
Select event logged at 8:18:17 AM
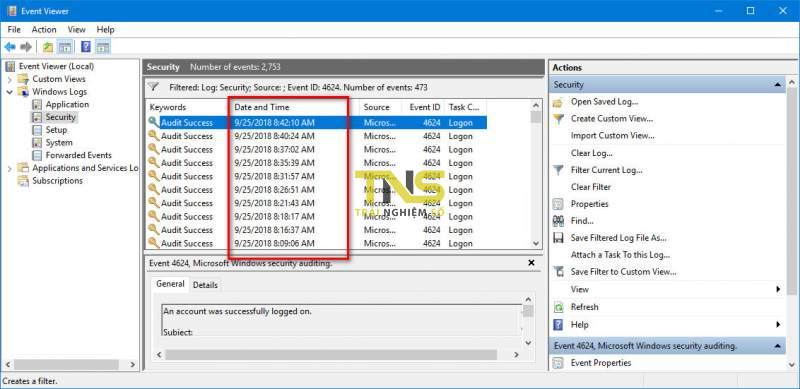pos(316,216)
